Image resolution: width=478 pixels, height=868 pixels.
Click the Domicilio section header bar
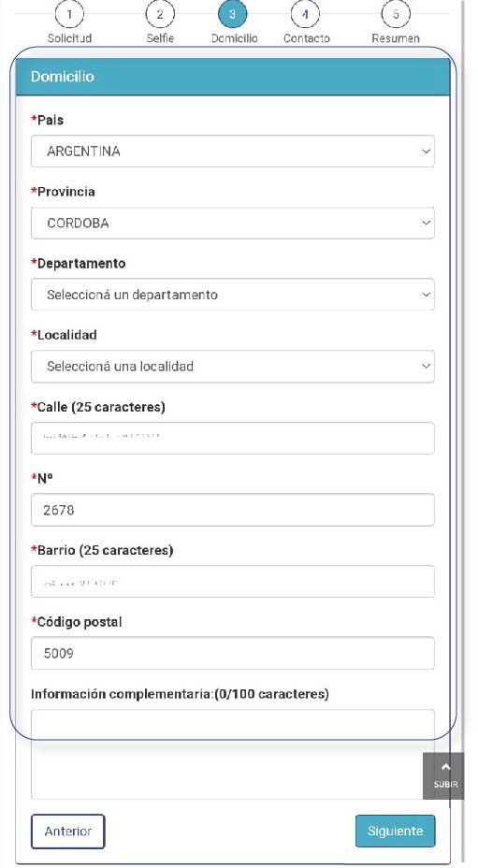click(x=233, y=77)
